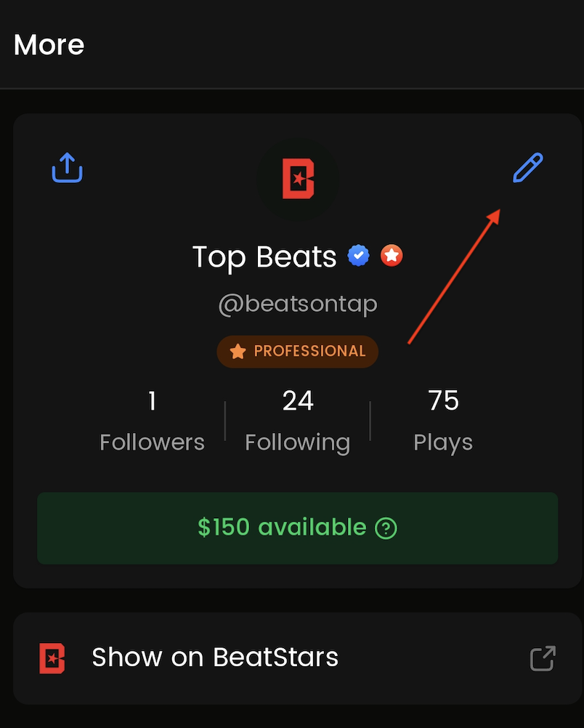Click the blue verified checkmark badge
This screenshot has width=584, height=728.
coord(359,256)
